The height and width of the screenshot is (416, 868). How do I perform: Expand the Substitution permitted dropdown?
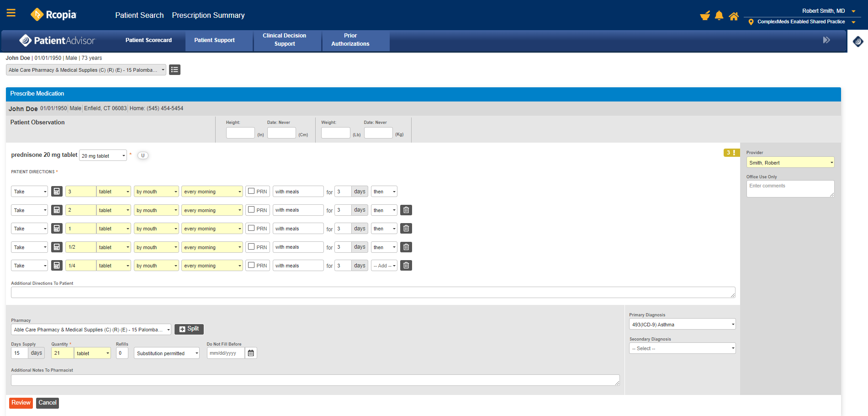click(x=167, y=353)
